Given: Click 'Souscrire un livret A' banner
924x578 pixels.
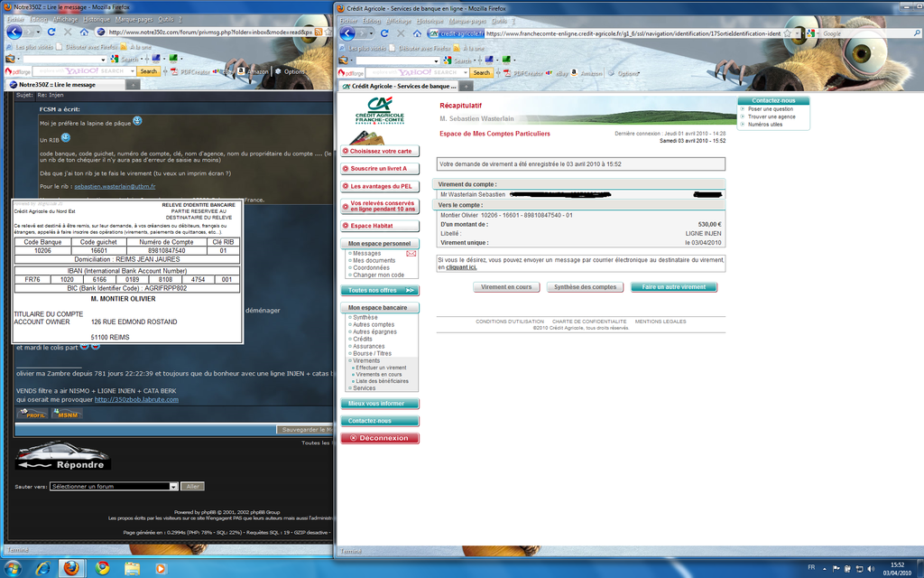Looking at the screenshot, I should pos(380,169).
